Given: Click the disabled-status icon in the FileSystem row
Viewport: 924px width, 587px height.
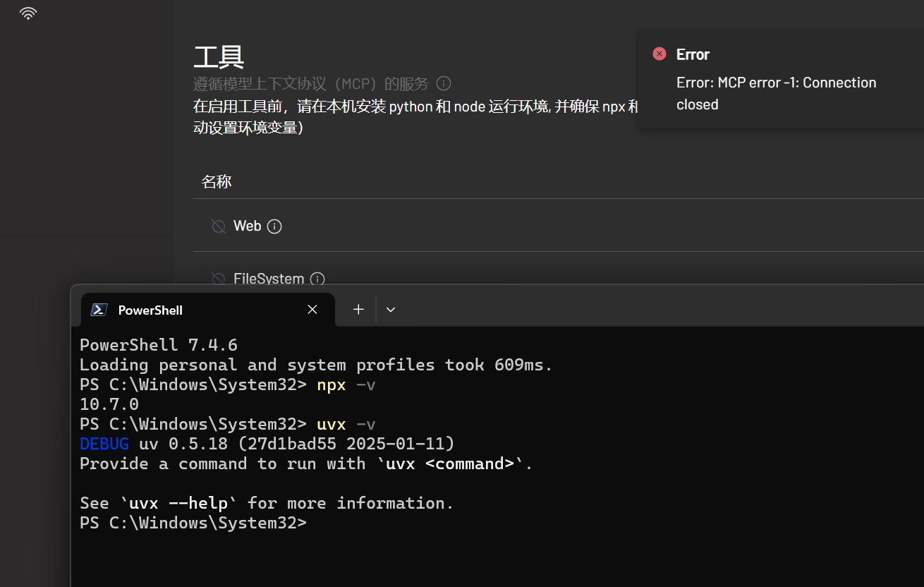Looking at the screenshot, I should (x=219, y=279).
